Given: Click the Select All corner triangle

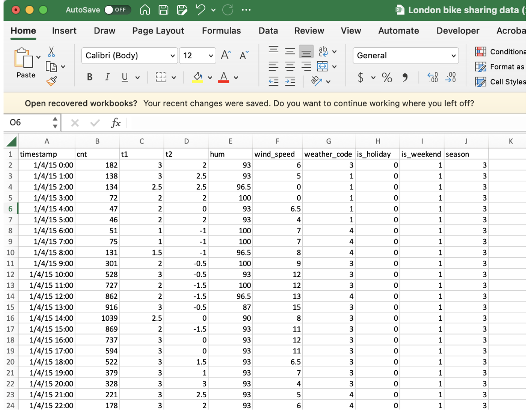Looking at the screenshot, I should click(12, 142).
